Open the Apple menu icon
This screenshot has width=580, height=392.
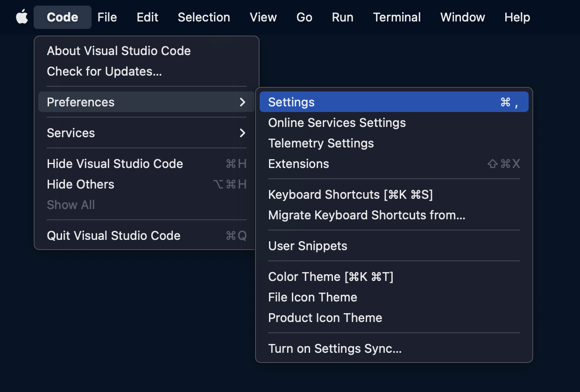coord(22,17)
